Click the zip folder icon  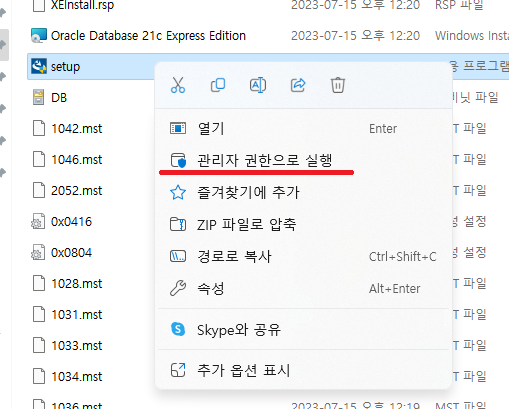click(x=178, y=224)
